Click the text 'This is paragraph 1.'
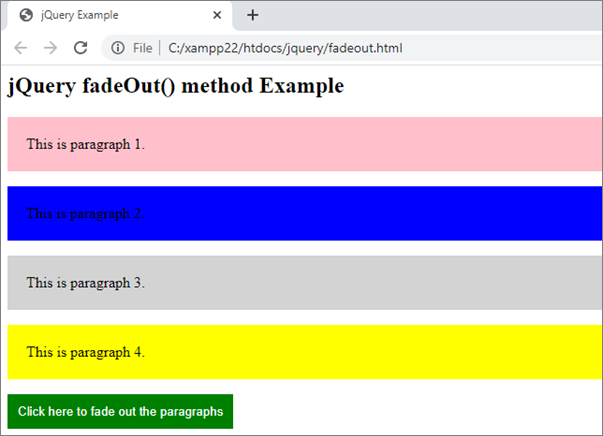The image size is (603, 436). (85, 144)
